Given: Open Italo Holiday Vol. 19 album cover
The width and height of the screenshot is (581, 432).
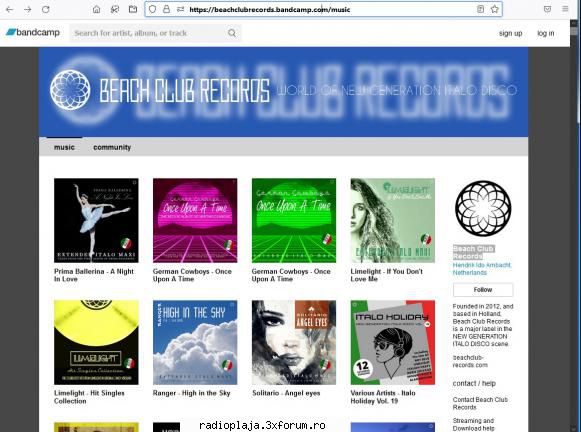Looking at the screenshot, I should 393,342.
